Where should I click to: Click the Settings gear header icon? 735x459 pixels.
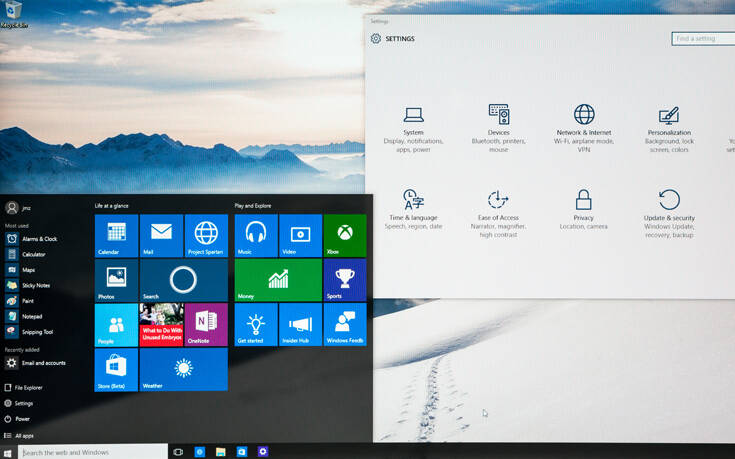point(375,38)
